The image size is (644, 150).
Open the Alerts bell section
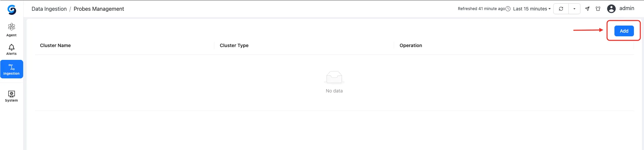(x=11, y=49)
